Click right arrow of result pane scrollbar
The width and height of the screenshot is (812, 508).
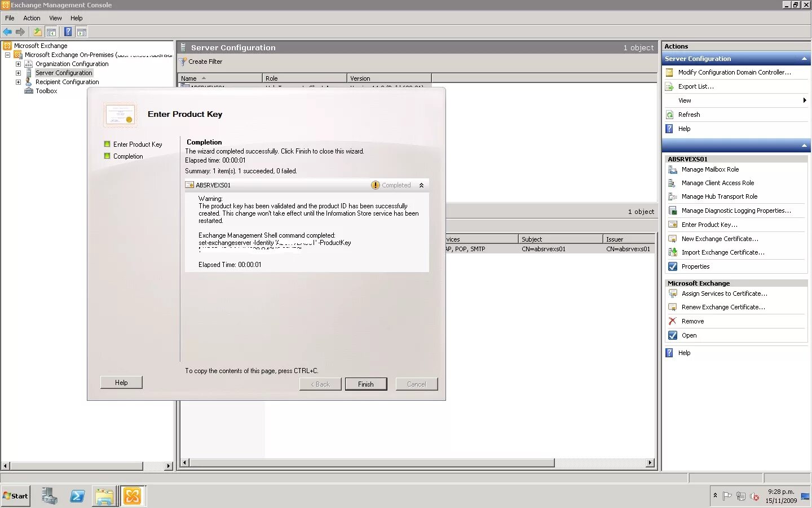pos(650,463)
